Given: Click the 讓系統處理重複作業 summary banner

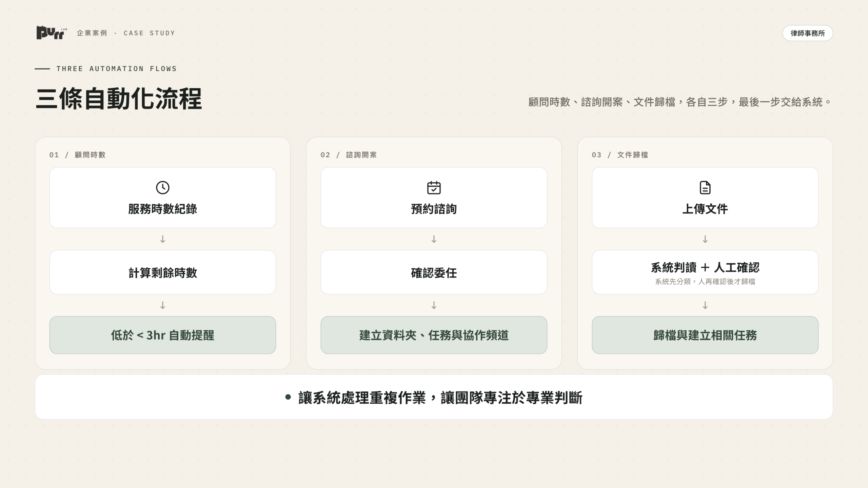Looking at the screenshot, I should pos(434,397).
